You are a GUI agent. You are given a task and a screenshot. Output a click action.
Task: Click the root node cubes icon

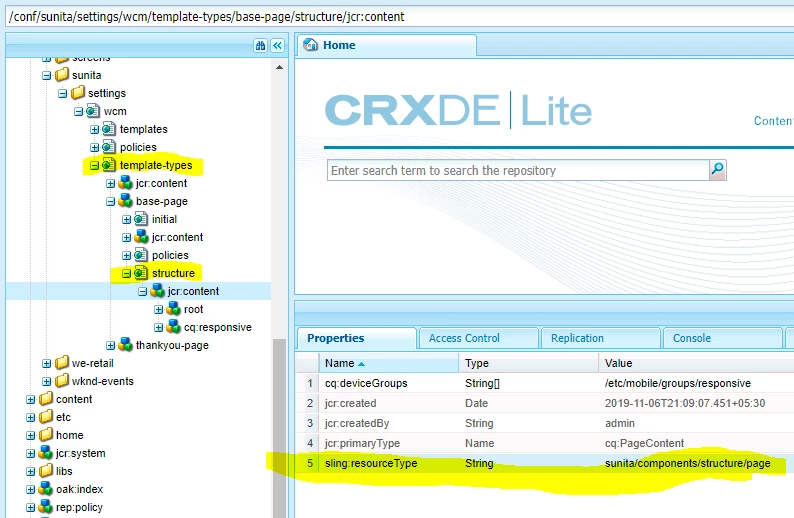point(173,309)
